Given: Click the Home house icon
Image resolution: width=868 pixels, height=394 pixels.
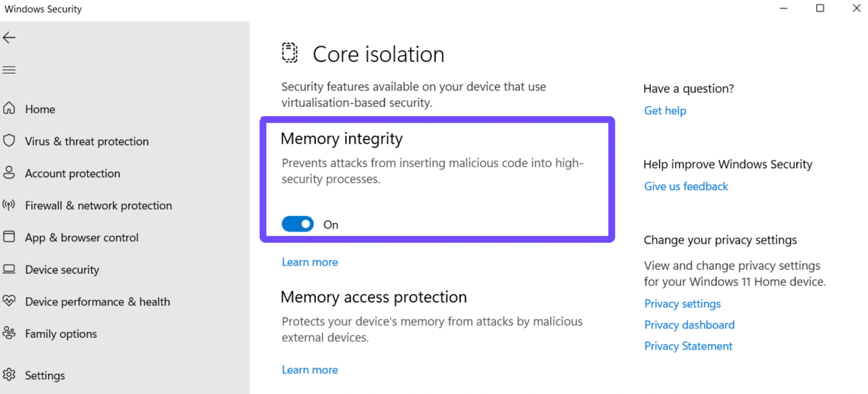Looking at the screenshot, I should (9, 108).
